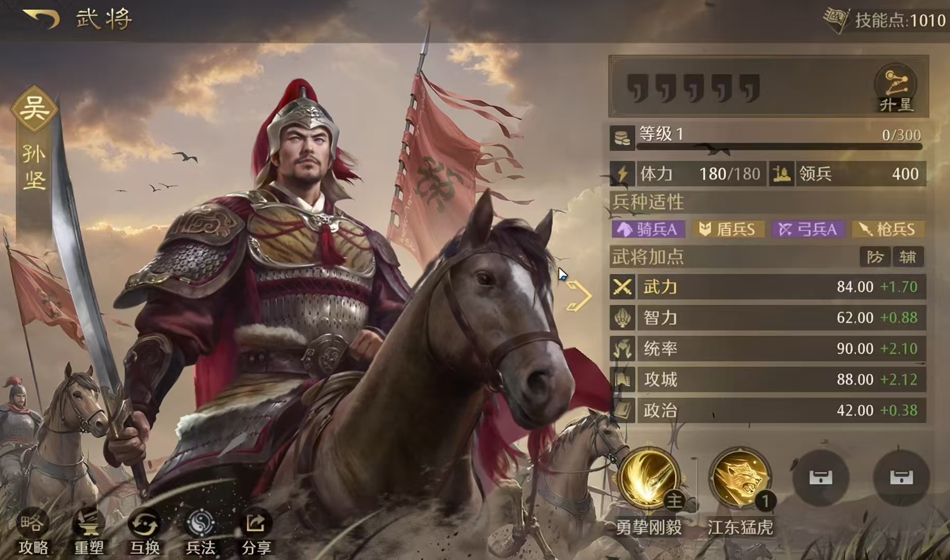
Task: Share this general via 分享 icon
Action: 256,532
